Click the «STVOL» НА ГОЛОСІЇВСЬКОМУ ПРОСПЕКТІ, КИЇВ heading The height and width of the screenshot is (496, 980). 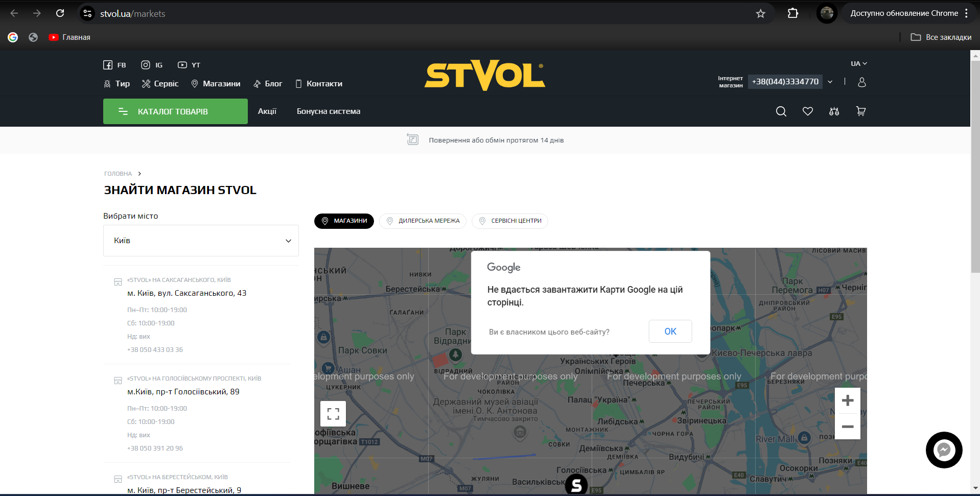click(x=194, y=379)
